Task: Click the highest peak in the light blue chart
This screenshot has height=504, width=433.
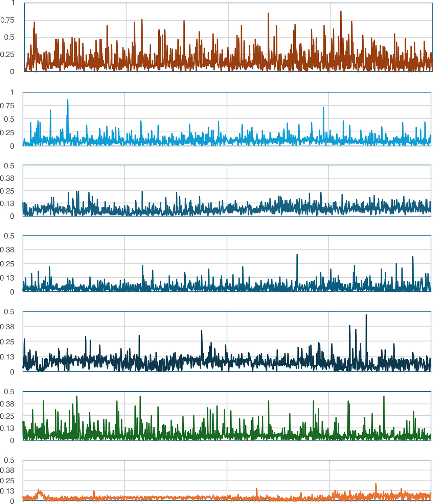Action: coord(68,101)
